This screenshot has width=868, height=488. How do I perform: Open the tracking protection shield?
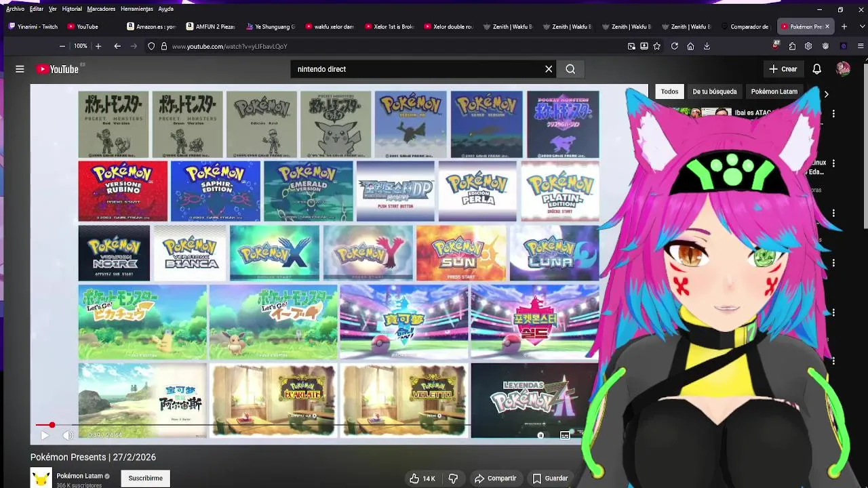[x=151, y=46]
